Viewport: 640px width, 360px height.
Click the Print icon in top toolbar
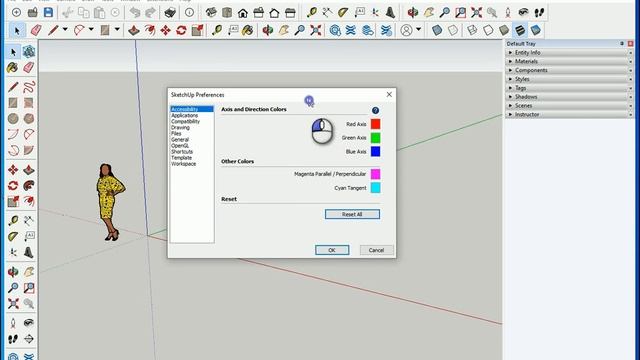click(170, 13)
